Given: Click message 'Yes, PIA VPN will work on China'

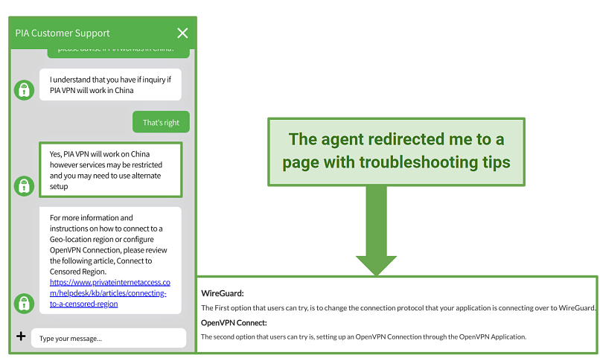Looking at the screenshot, I should (111, 170).
